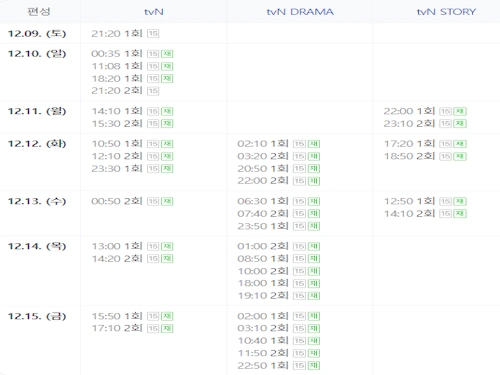Select the 12:50 1회 tvN STORY entry

tap(409, 201)
